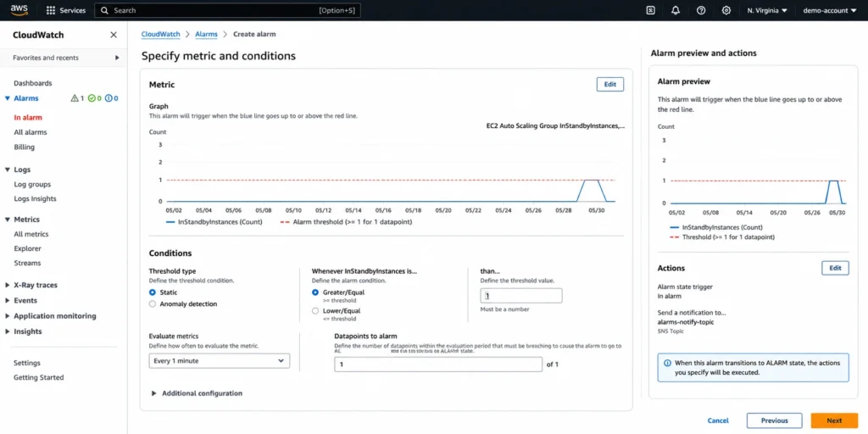Close the CloudWatch sidebar

(114, 35)
